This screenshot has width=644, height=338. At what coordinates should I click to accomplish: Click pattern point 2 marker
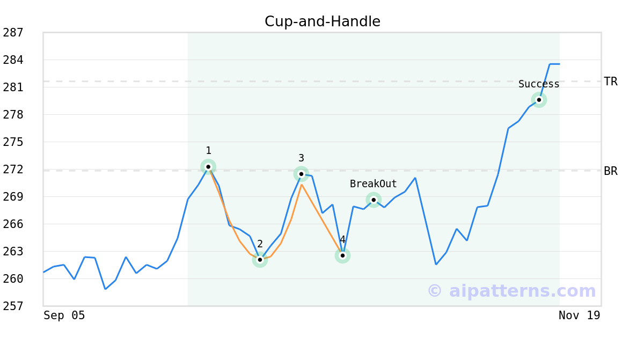coord(260,260)
